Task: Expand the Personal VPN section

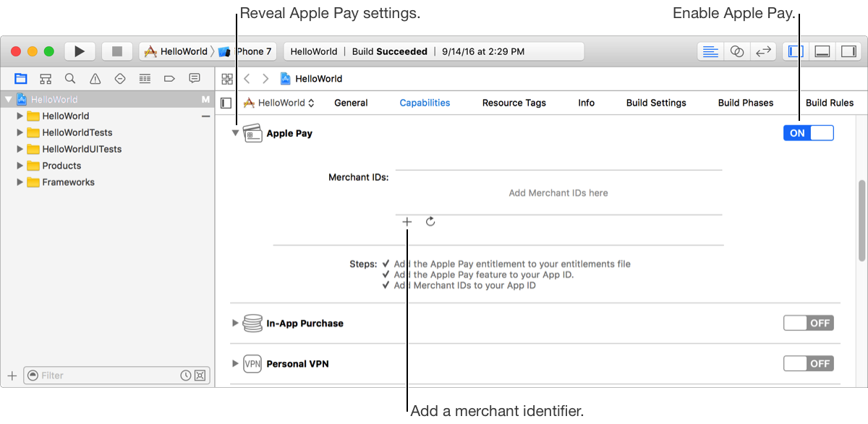Action: tap(235, 363)
